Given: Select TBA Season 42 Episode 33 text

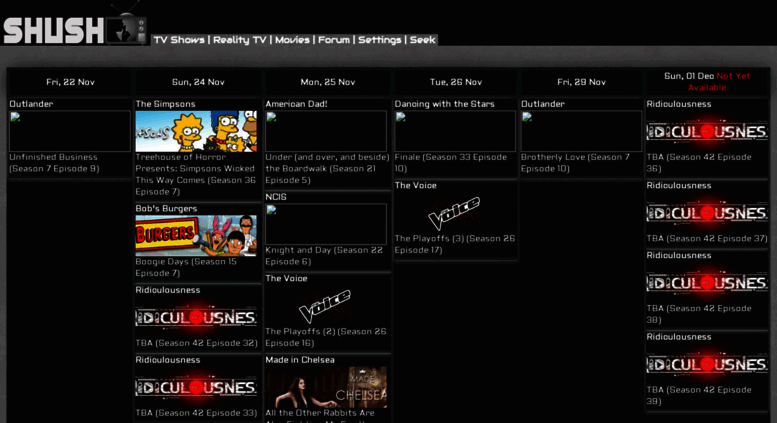Looking at the screenshot, I should point(197,413).
